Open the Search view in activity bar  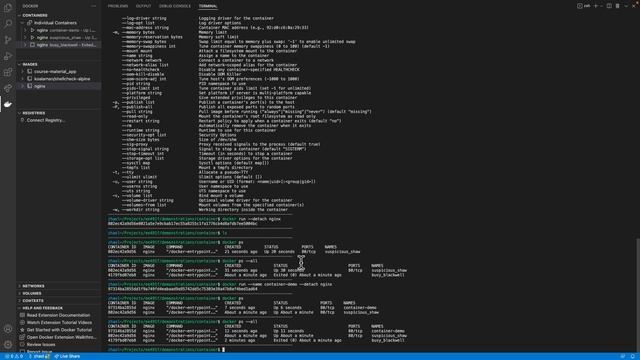[x=8, y=23]
